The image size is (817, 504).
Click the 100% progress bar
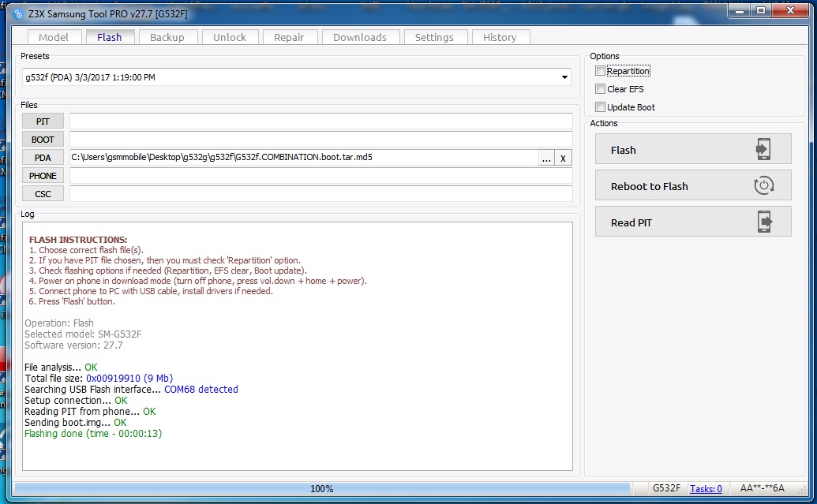click(x=322, y=488)
